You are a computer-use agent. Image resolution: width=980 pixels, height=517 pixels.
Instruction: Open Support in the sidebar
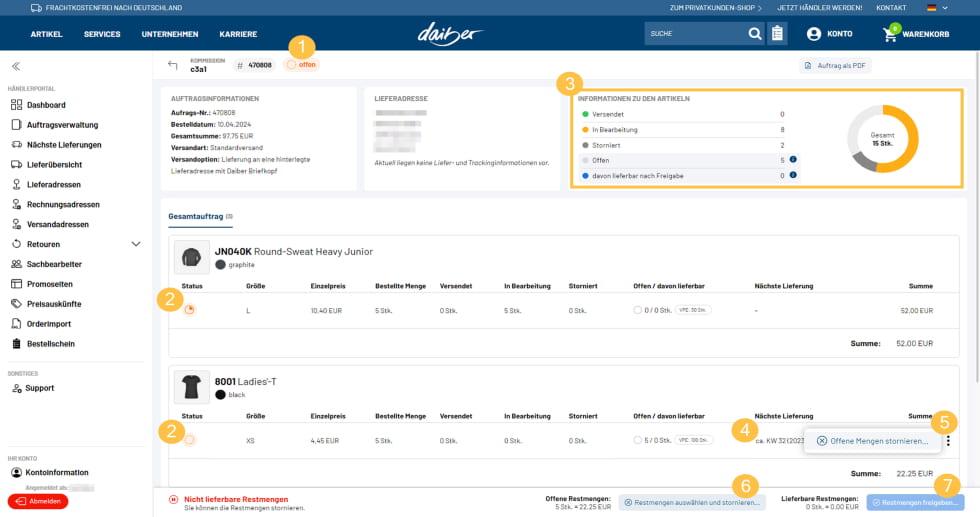33,388
